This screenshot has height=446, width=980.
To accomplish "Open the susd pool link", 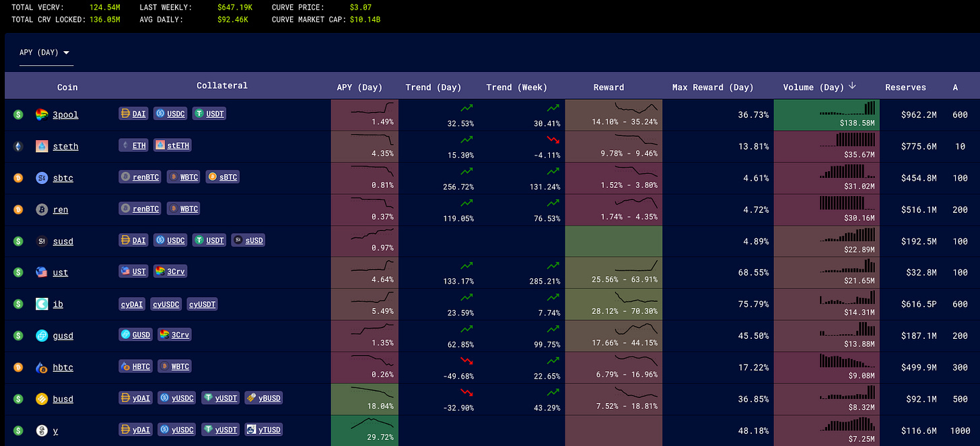I will pyautogui.click(x=63, y=241).
